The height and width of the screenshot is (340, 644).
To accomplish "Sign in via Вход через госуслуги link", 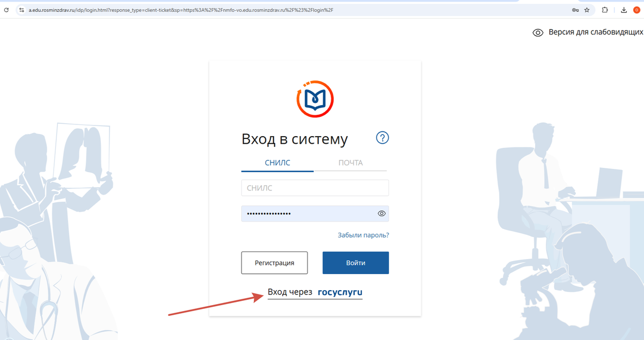I will pyautogui.click(x=315, y=293).
